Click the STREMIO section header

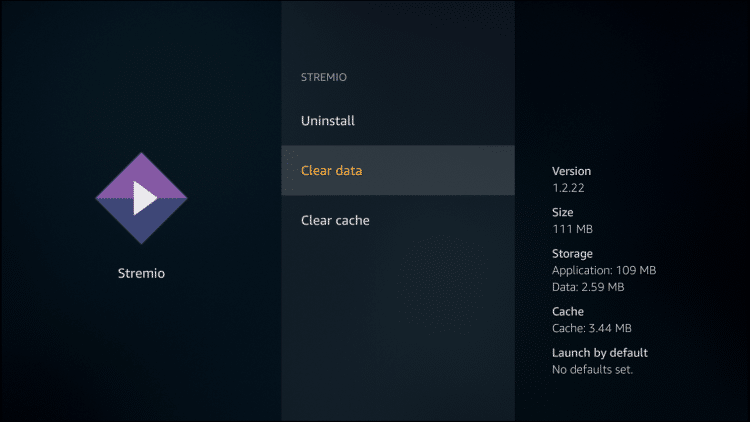coord(323,77)
